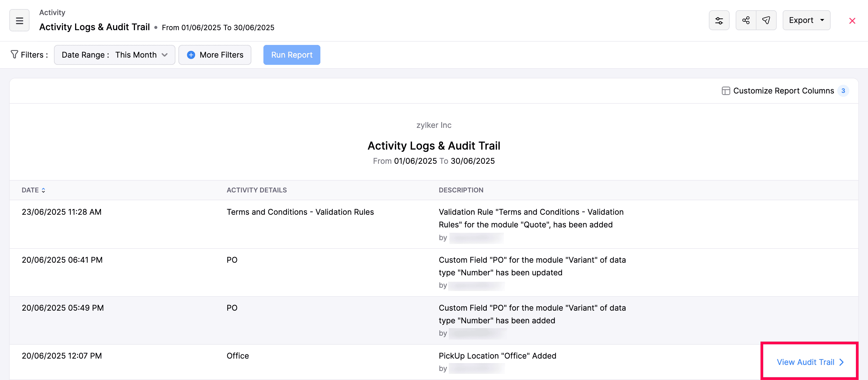Click the filter funnel icon beside Filters
The width and height of the screenshot is (868, 380).
click(x=14, y=54)
